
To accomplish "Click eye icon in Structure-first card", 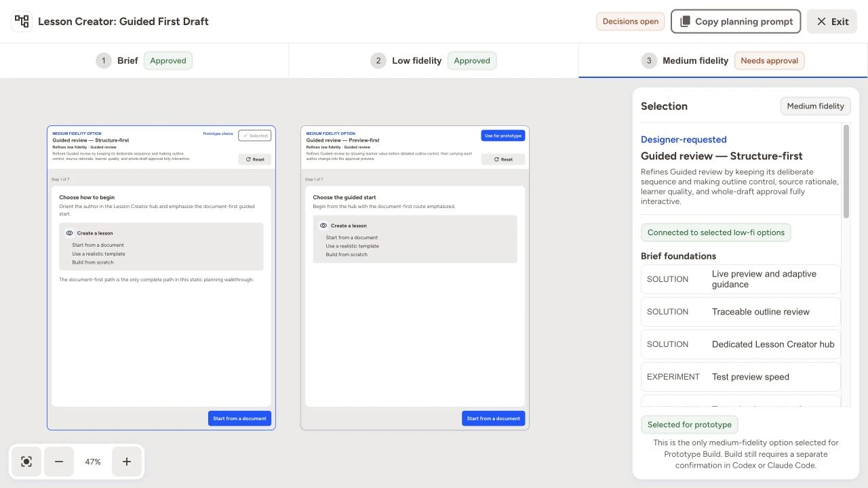I will pyautogui.click(x=69, y=233).
